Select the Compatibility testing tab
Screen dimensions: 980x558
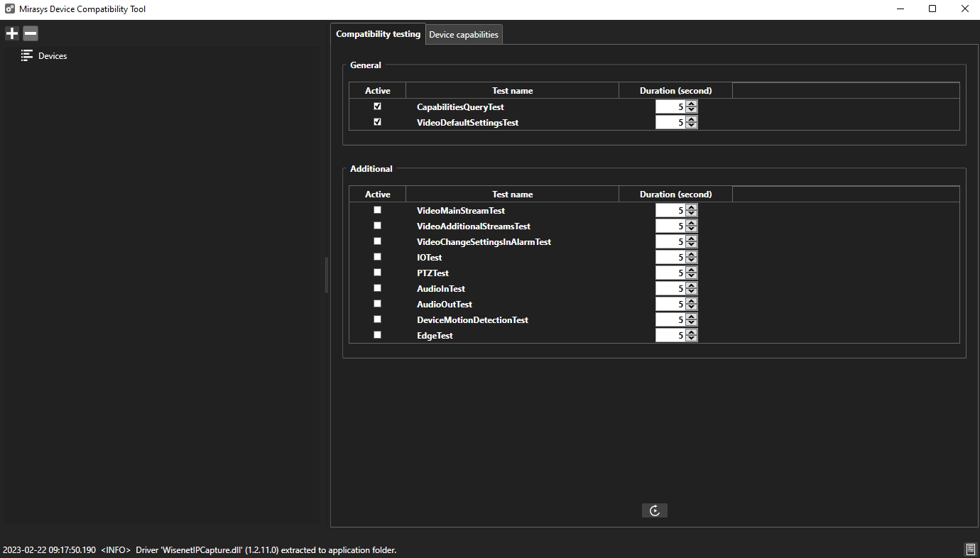pos(378,34)
